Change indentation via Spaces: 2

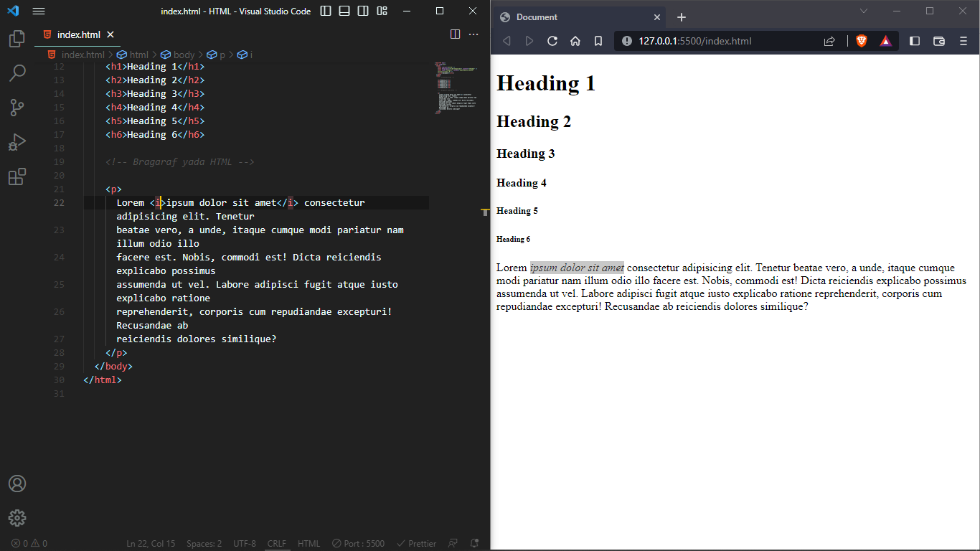pos(204,544)
